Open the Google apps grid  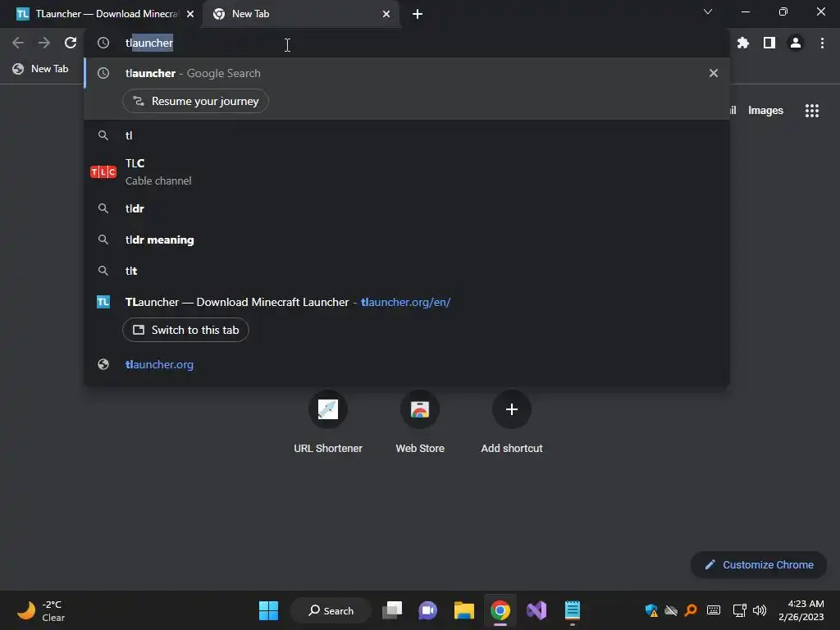(x=812, y=111)
